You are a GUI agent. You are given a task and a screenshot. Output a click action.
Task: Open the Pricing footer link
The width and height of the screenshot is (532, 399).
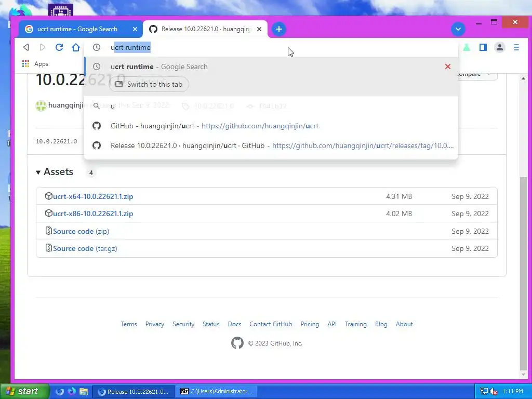tap(310, 324)
